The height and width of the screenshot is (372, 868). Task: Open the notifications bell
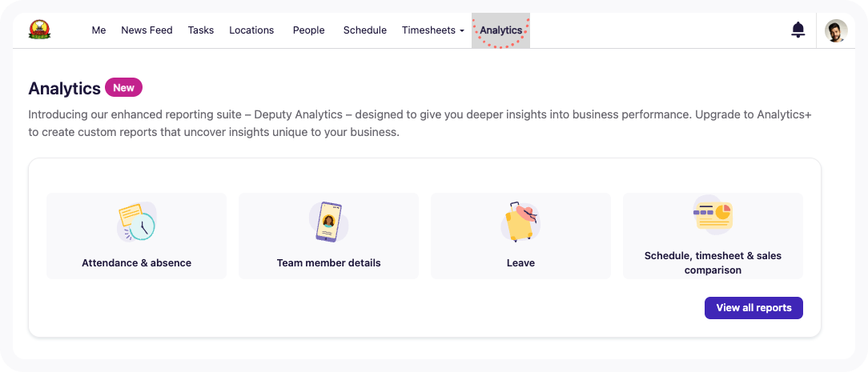click(x=798, y=30)
